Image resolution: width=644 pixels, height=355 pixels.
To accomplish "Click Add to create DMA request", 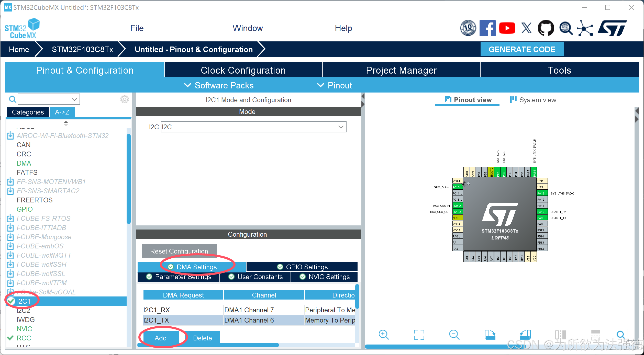I will pos(161,338).
